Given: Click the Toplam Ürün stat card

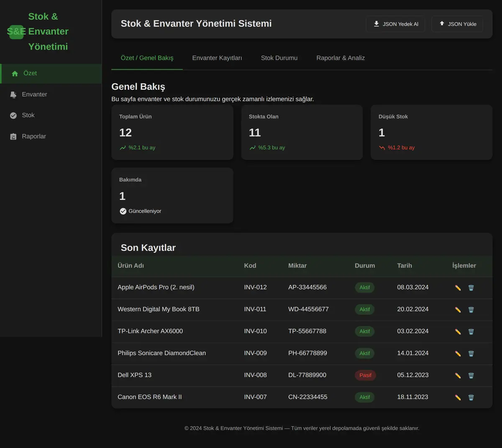Looking at the screenshot, I should click(x=172, y=132).
